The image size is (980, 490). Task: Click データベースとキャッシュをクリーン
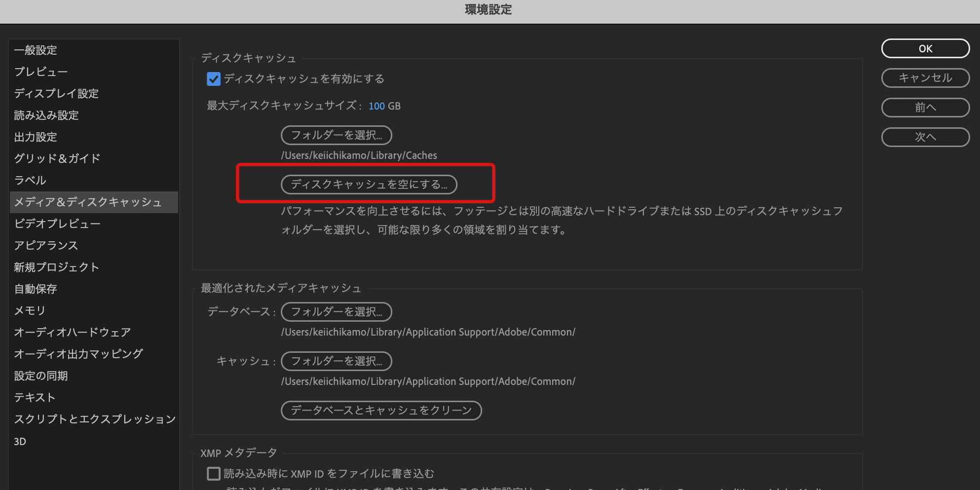tap(381, 410)
